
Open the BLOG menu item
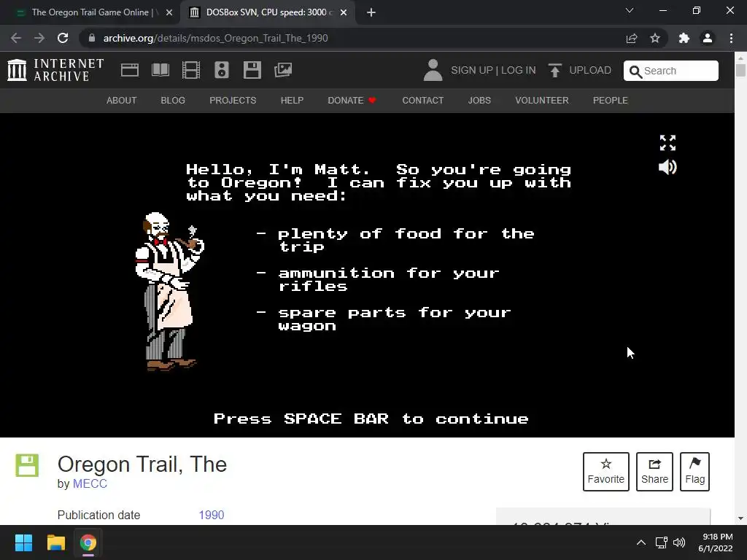tap(173, 101)
